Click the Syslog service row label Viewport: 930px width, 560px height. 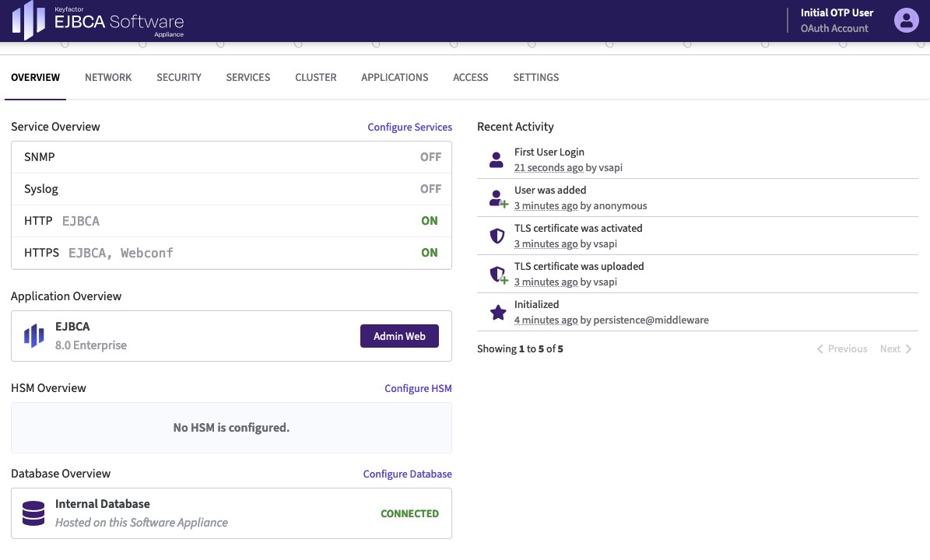41,189
